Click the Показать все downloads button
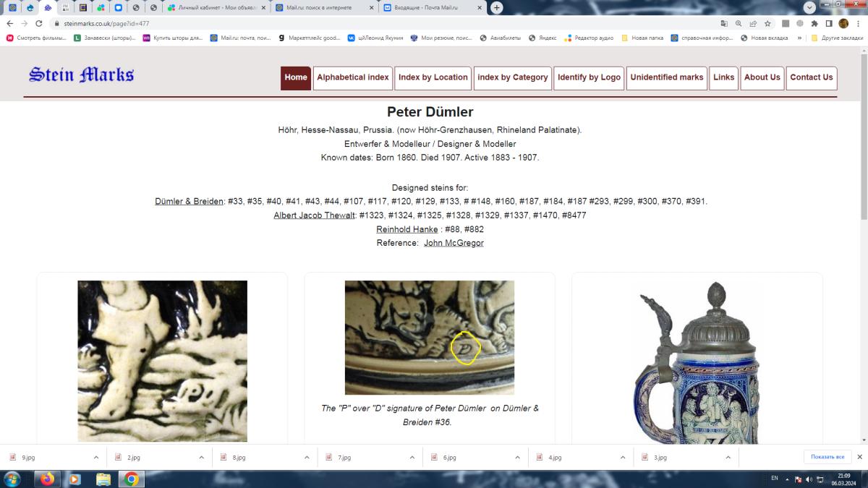 [x=827, y=457]
